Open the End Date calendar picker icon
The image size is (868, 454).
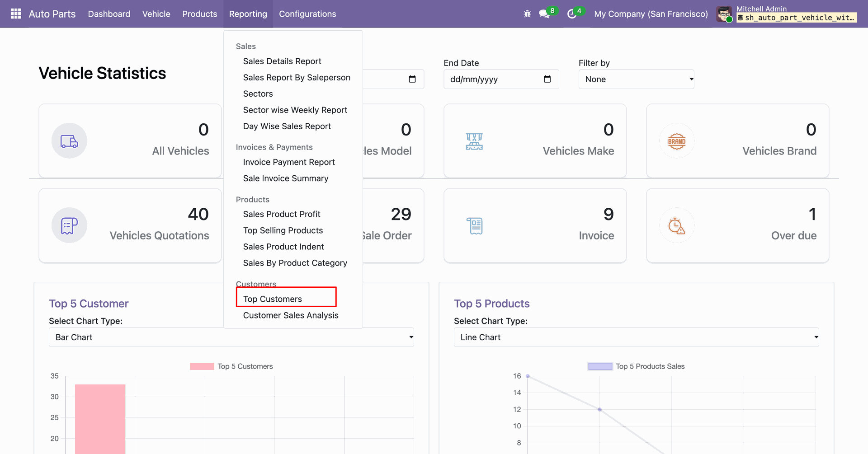point(547,79)
